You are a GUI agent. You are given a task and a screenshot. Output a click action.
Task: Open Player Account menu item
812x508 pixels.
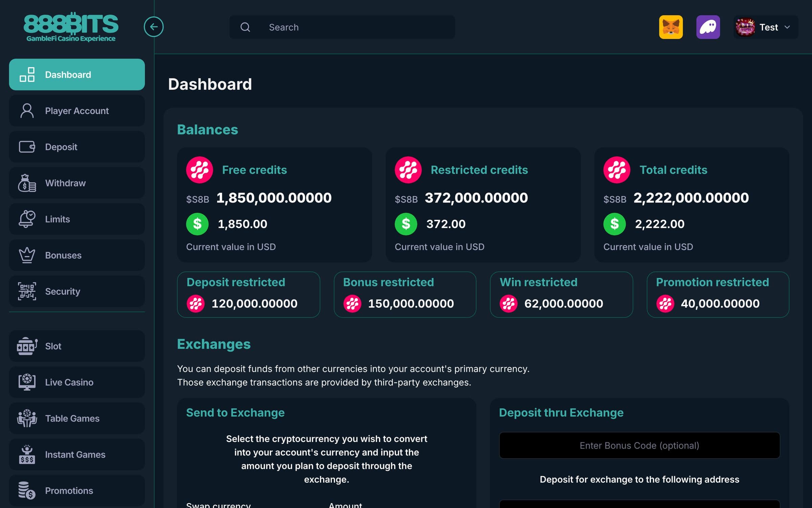tap(77, 111)
